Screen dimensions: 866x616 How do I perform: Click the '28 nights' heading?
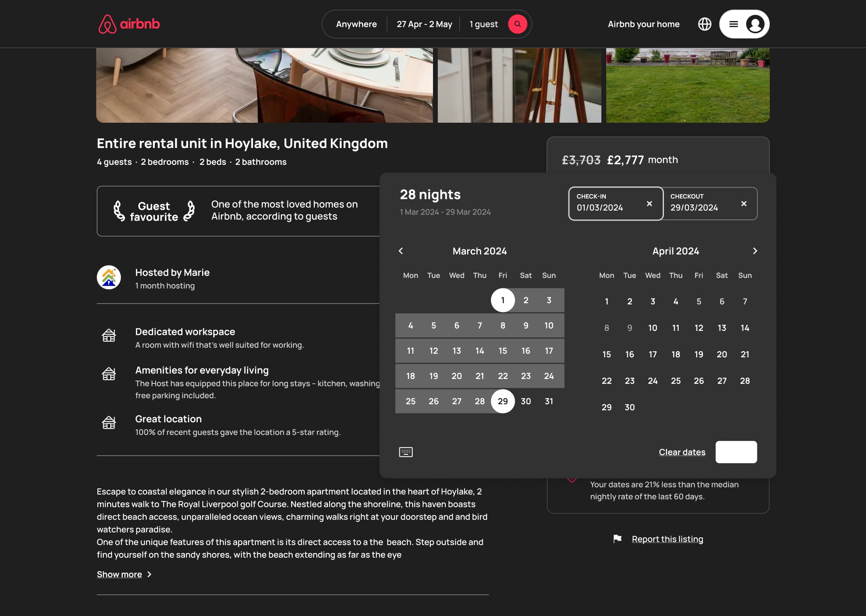(430, 195)
